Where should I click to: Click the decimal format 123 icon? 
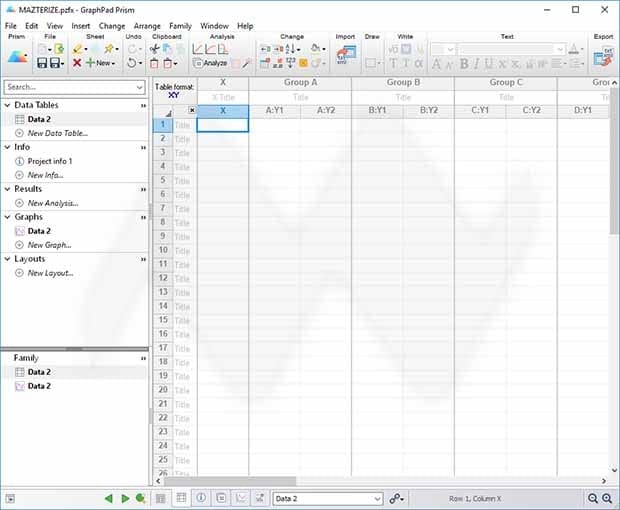click(x=291, y=63)
